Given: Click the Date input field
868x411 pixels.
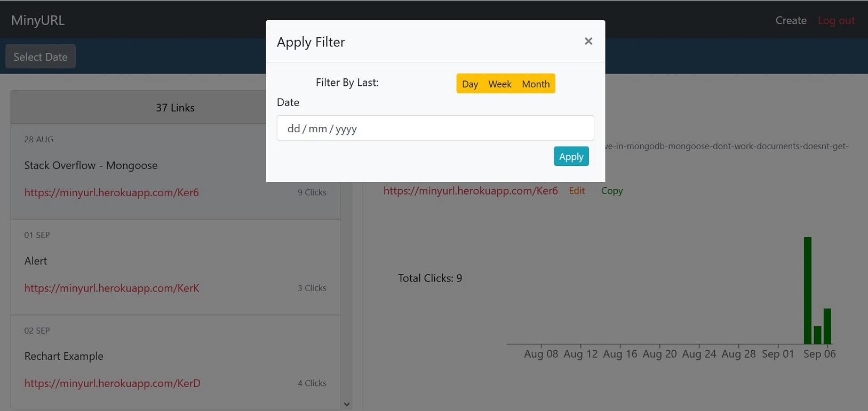Looking at the screenshot, I should point(435,128).
